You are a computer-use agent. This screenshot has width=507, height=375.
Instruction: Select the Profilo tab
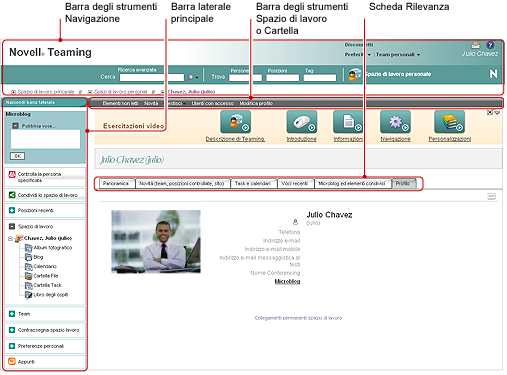point(403,183)
